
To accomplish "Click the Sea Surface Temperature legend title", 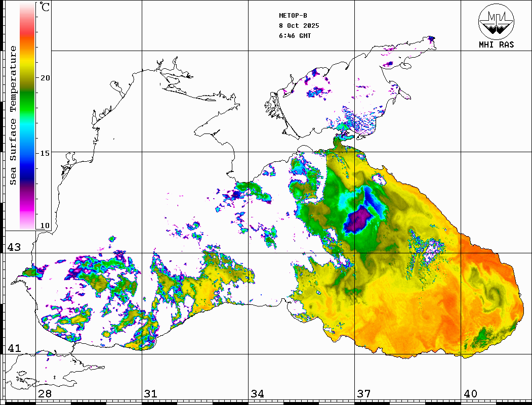I will click(14, 115).
